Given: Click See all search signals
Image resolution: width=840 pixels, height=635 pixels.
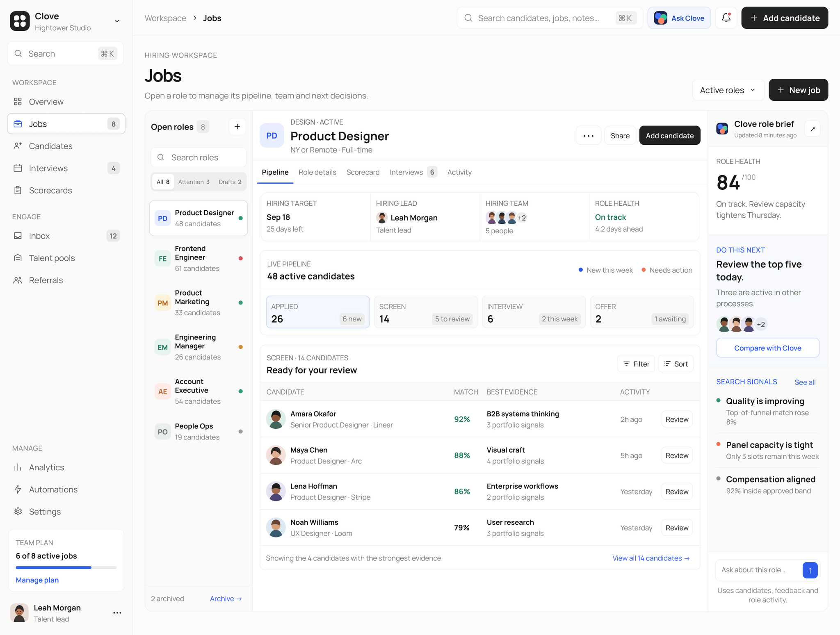Looking at the screenshot, I should [805, 382].
